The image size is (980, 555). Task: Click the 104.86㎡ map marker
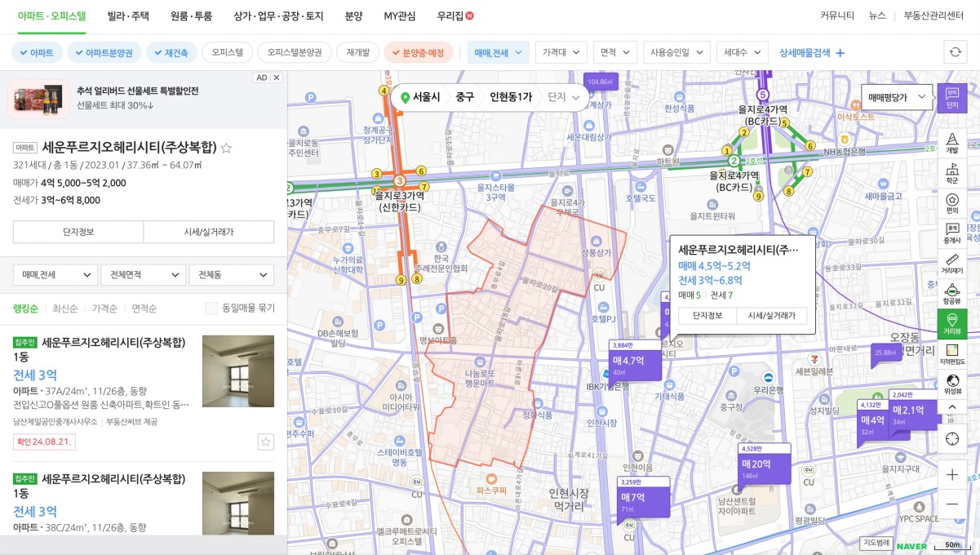coord(600,82)
